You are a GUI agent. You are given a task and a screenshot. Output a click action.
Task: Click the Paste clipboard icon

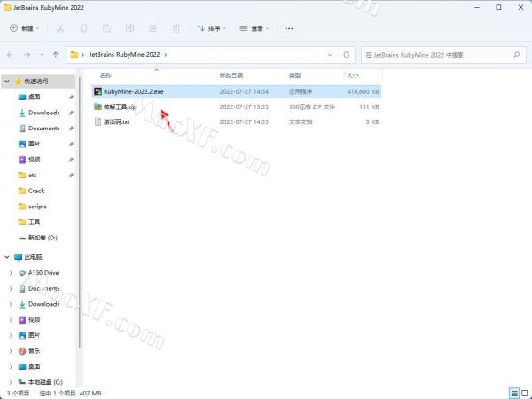click(106, 28)
